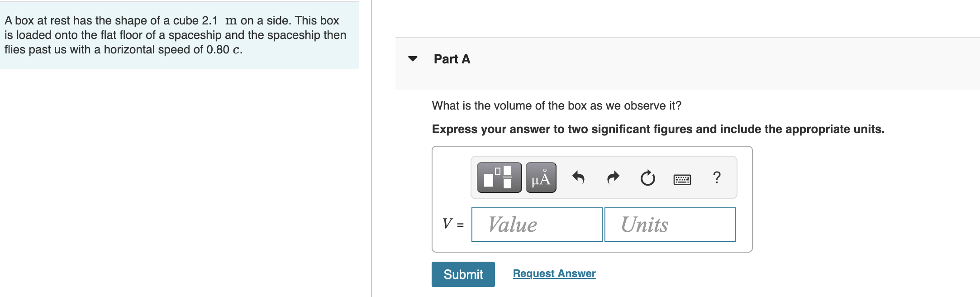
Task: Toggle the Part A disclosure triangle
Action: click(x=413, y=59)
